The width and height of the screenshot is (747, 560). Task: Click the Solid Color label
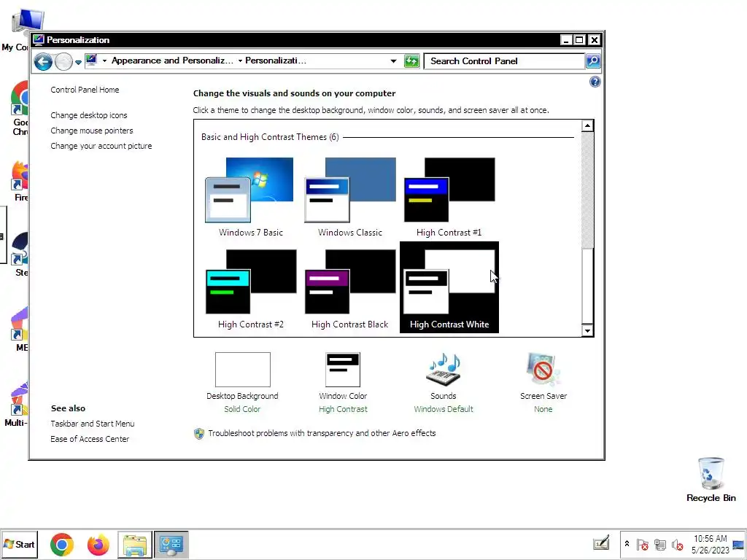point(242,409)
